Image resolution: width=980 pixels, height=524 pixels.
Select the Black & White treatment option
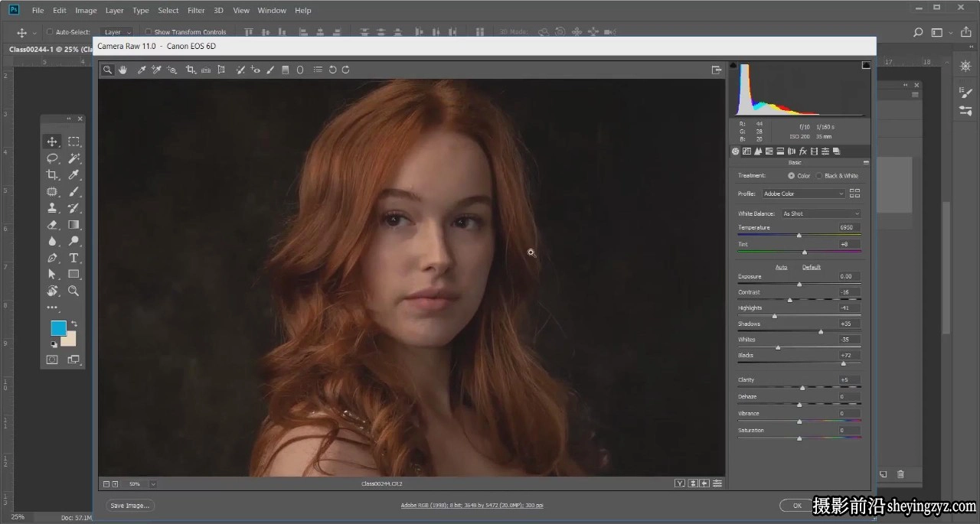tap(818, 176)
